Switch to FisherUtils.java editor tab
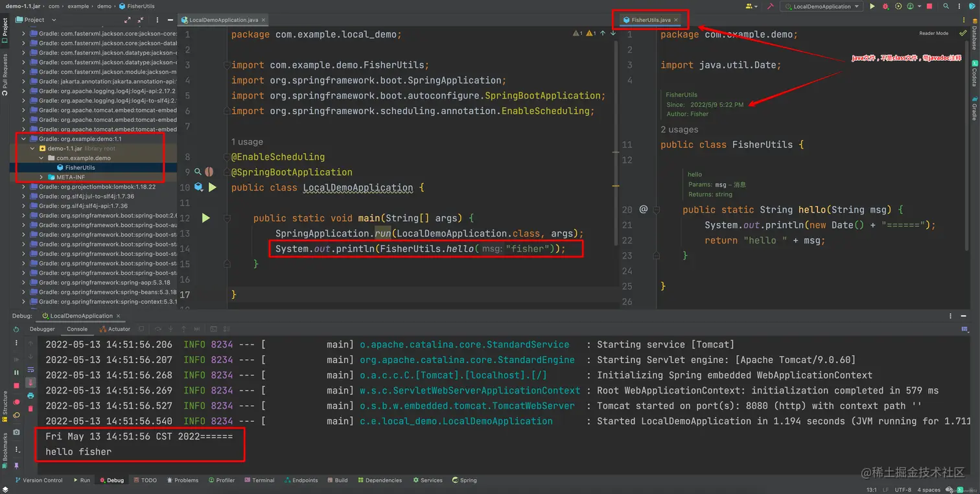980x494 pixels. click(650, 20)
